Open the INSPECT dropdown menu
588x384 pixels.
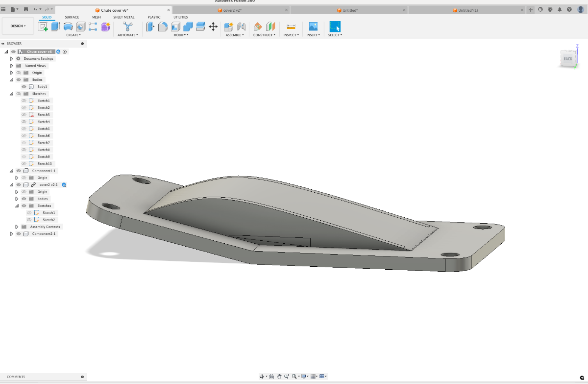pos(291,35)
